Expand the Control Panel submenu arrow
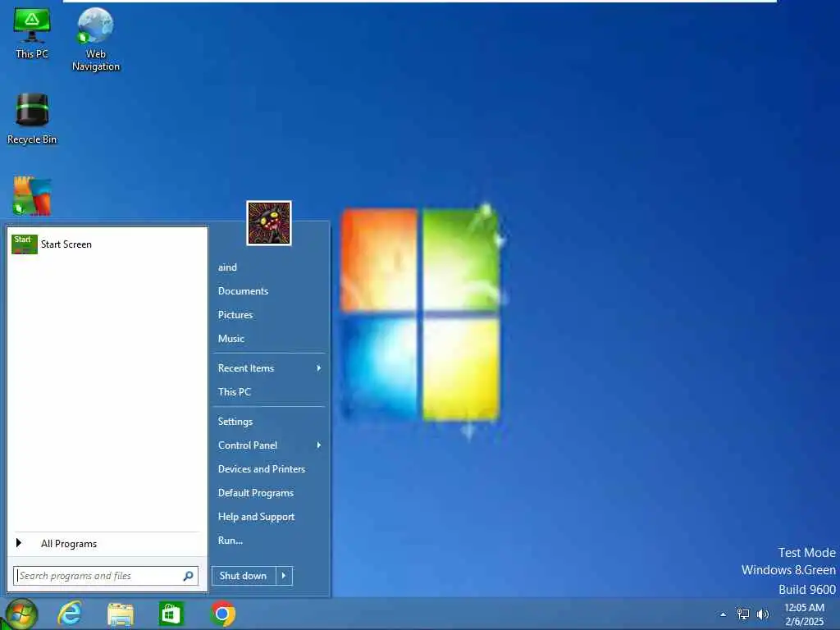840x630 pixels. click(x=319, y=445)
